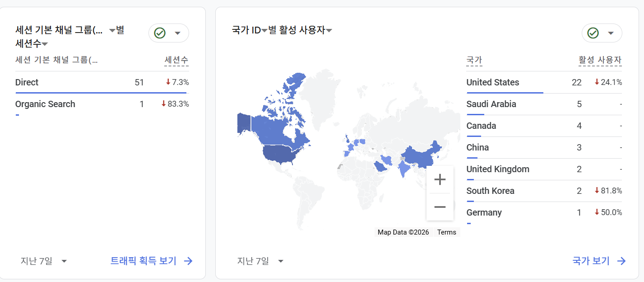This screenshot has height=282, width=644.
Task: Select the Direct channel row
Action: coord(27,82)
